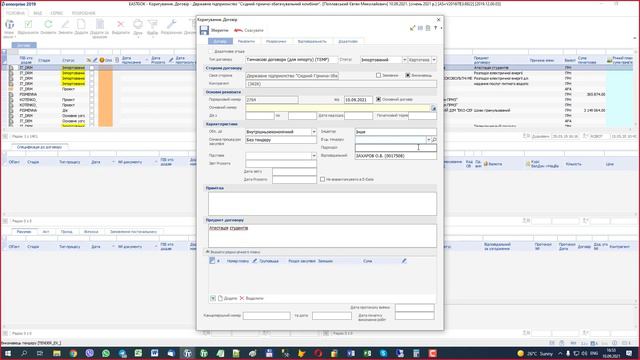Screen dimensions: 640x360
Task: Toggle the checkbox under the dialog tabs
Action: (211, 51)
